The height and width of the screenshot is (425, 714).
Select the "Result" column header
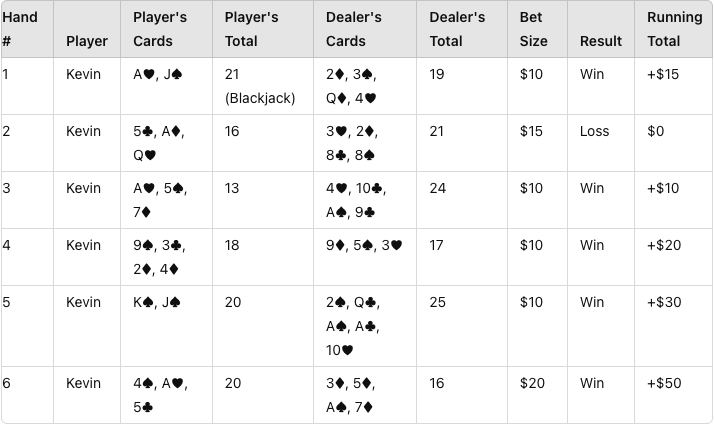coord(601,41)
